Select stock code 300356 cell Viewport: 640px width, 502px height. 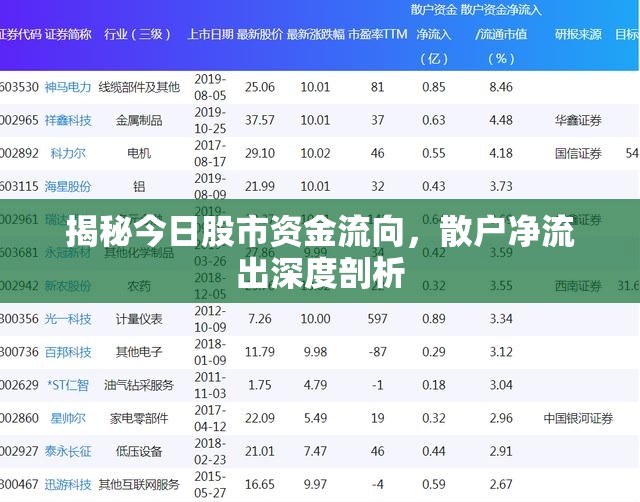tap(19, 319)
